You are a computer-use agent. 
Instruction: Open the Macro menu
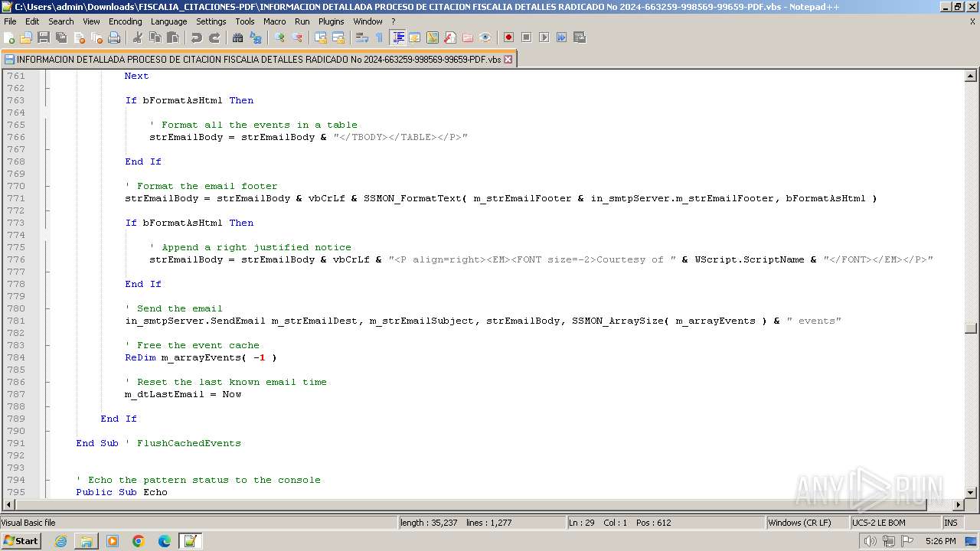274,21
